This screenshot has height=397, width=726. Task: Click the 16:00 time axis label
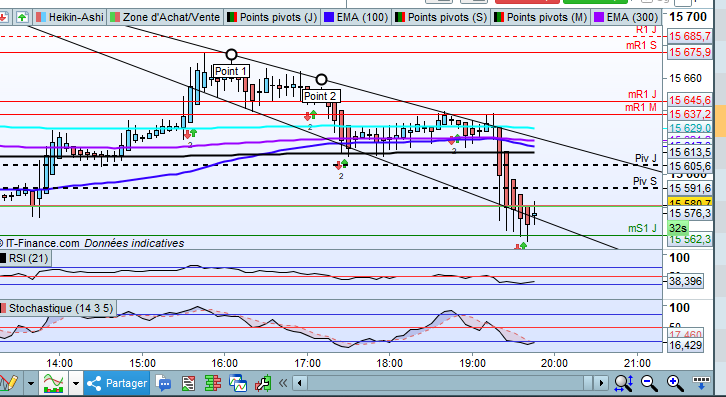[225, 363]
